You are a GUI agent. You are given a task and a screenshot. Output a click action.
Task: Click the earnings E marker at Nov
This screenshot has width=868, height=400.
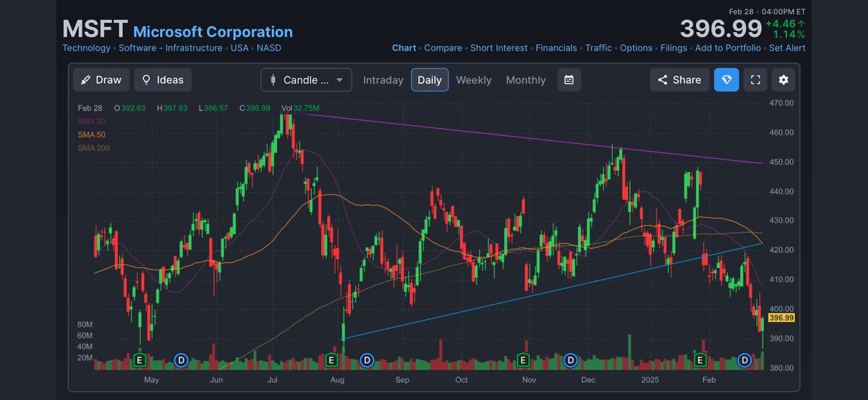[x=523, y=359]
